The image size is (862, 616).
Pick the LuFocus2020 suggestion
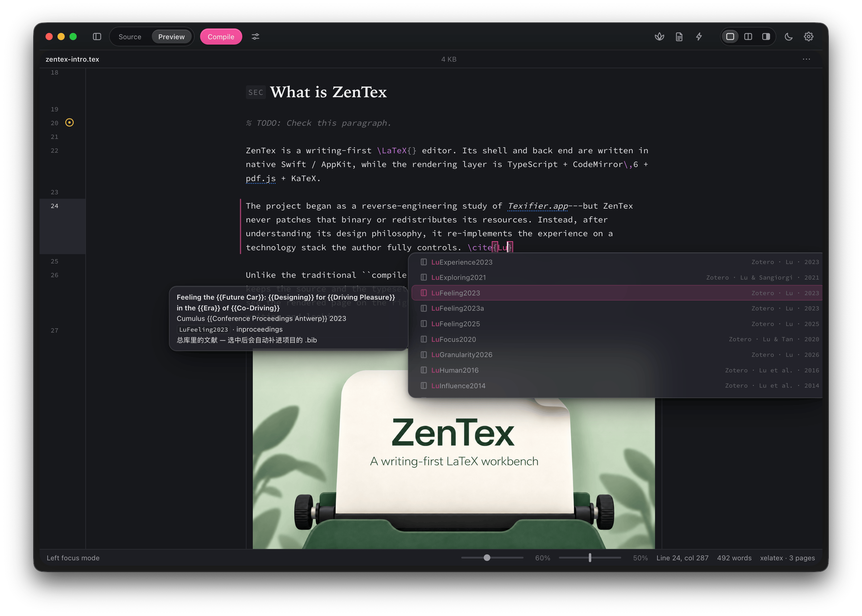point(617,339)
